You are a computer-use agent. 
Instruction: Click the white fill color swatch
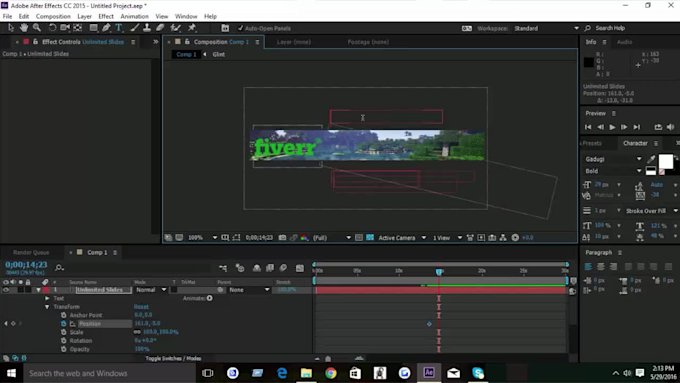[x=666, y=161]
